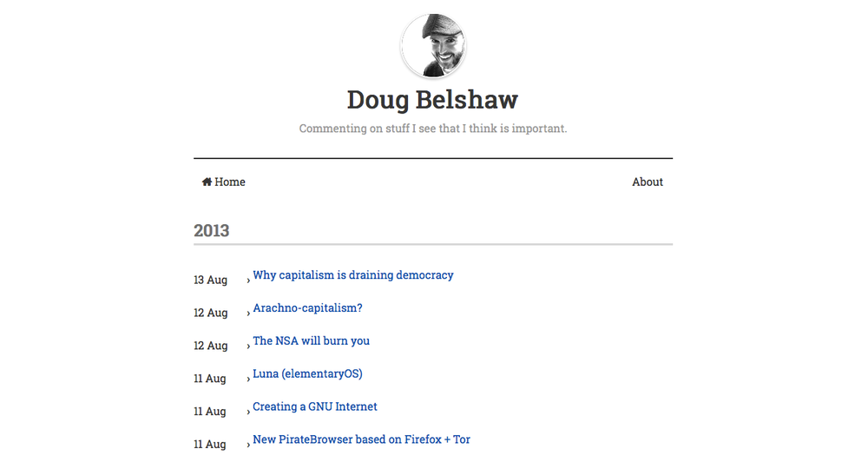View the 'Creating a GNU Internet' post
This screenshot has width=868, height=462.
pyautogui.click(x=315, y=407)
